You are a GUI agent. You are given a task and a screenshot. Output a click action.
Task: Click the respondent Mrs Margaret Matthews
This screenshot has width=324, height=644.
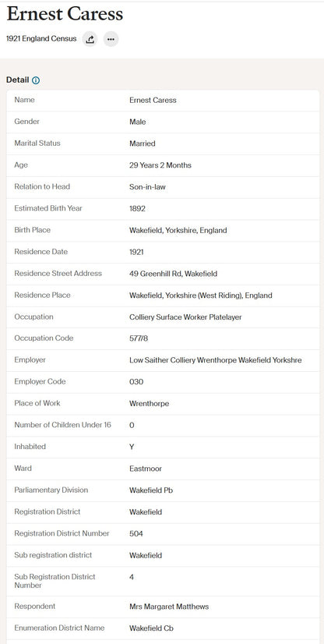click(x=169, y=607)
